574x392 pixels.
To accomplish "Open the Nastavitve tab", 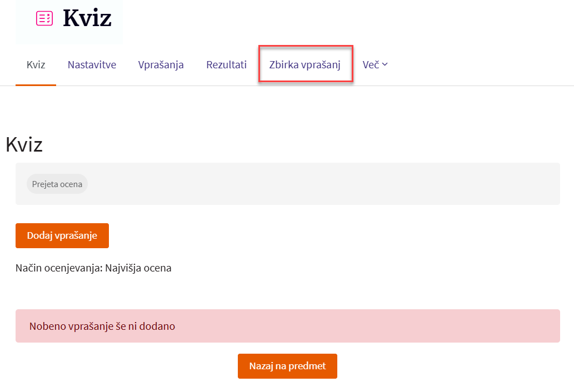I will [92, 64].
